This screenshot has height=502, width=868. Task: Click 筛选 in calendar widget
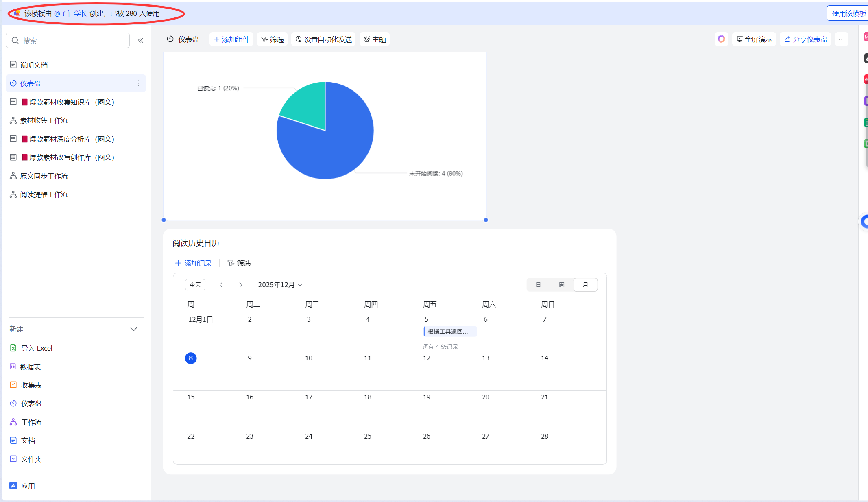coord(239,263)
